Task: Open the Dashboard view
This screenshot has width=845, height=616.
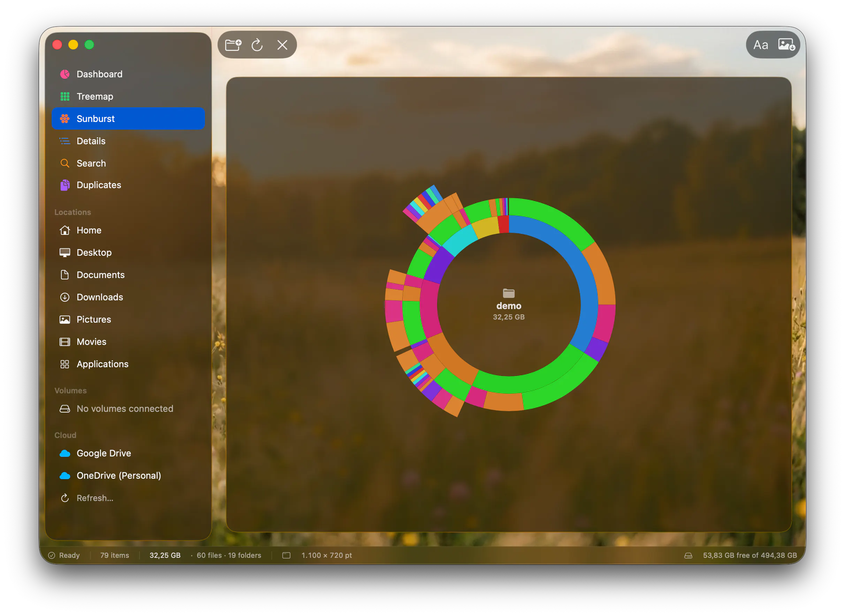Action: 128,74
